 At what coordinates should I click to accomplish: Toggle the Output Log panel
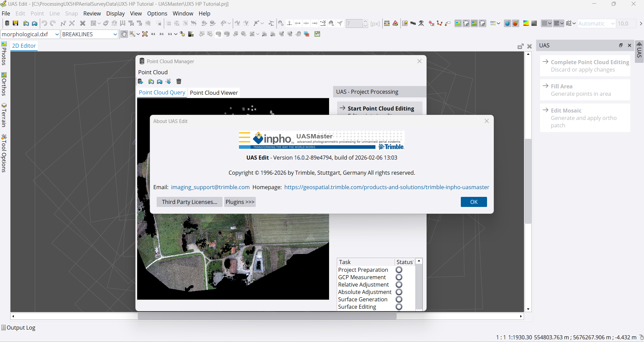[18, 328]
